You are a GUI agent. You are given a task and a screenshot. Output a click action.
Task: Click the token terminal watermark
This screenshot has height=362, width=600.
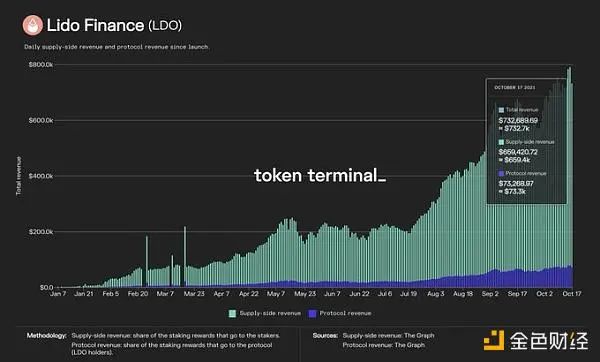tap(320, 176)
